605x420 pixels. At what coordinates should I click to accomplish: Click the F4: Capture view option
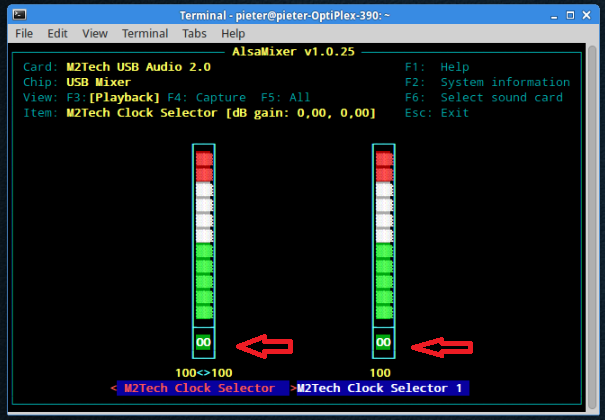coord(206,98)
